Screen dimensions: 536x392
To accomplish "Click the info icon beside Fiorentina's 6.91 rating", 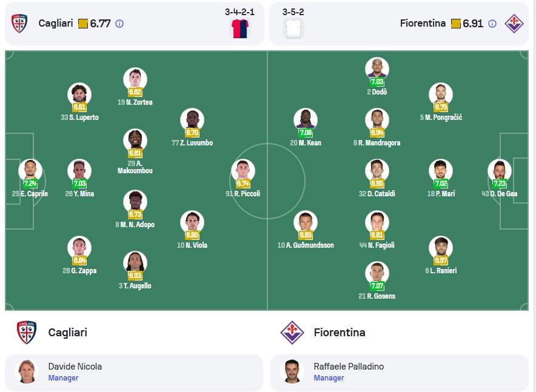I will coord(492,24).
